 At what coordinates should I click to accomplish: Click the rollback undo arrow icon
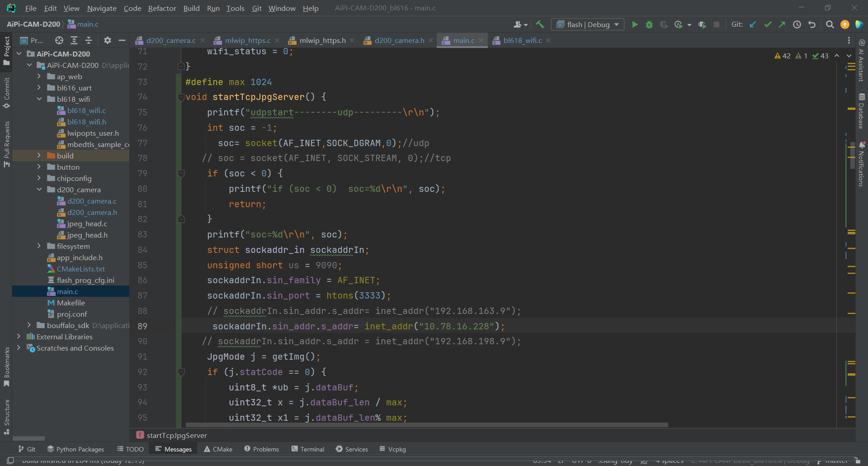coord(812,24)
